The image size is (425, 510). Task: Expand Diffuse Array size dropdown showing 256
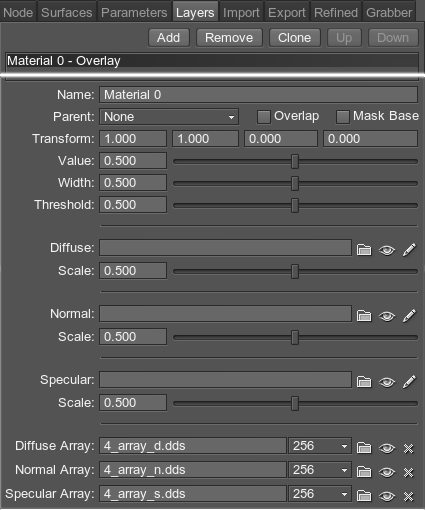320,446
